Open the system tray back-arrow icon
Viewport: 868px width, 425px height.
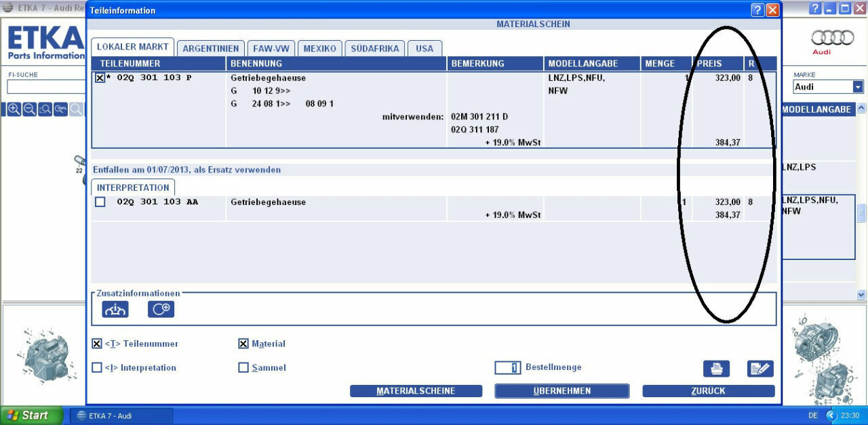(831, 415)
